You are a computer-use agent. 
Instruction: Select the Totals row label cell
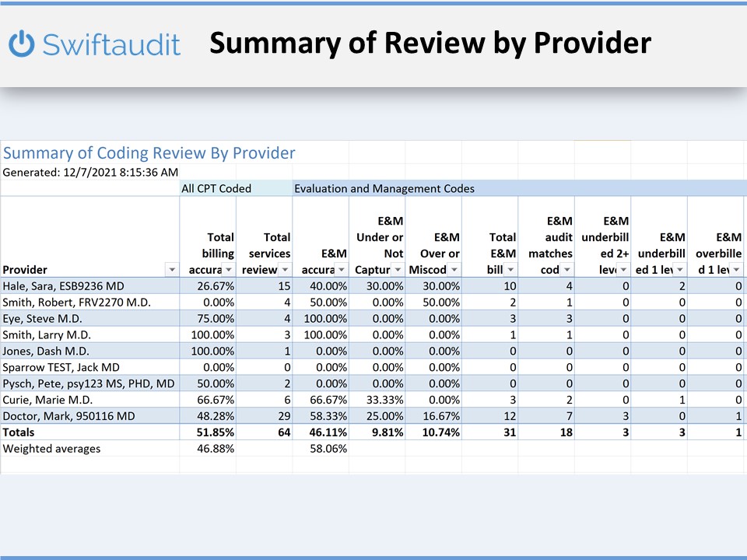(22, 432)
